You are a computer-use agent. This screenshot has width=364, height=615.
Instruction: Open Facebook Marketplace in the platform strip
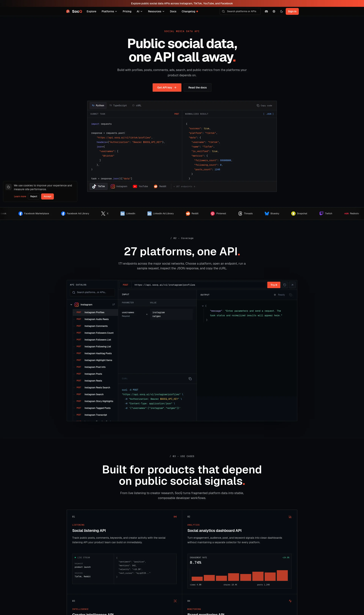tap(34, 214)
